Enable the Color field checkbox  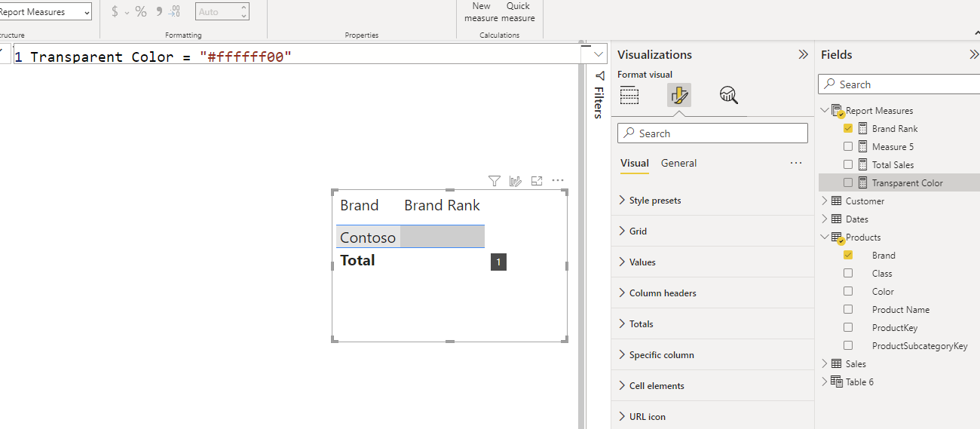[848, 292]
